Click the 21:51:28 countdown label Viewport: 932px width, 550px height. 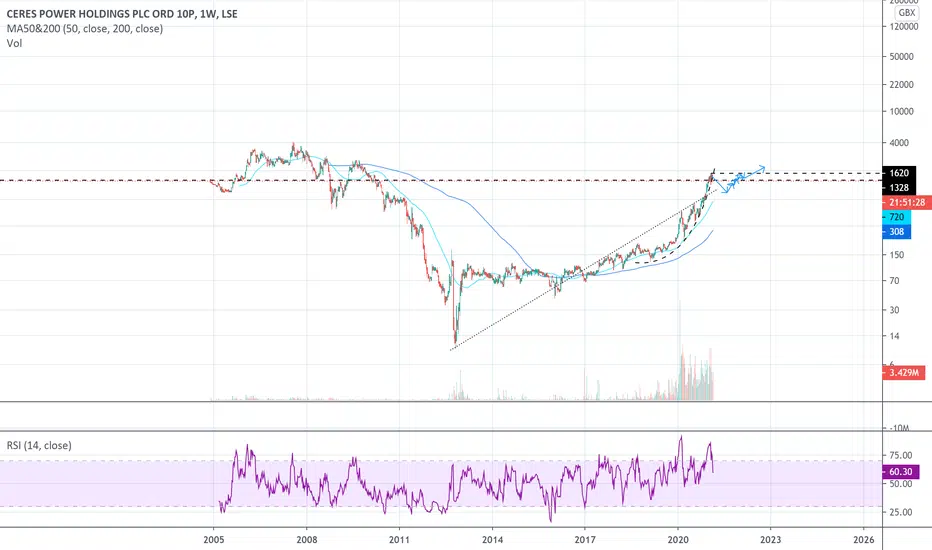[x=907, y=202]
